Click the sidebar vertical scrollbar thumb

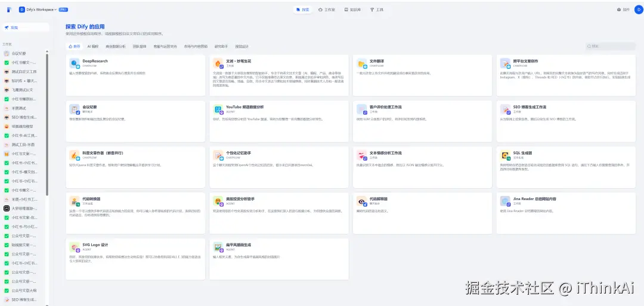[x=47, y=124]
